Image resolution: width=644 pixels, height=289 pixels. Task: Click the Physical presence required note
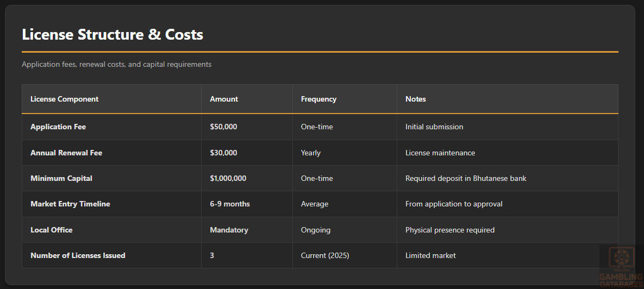(450, 230)
